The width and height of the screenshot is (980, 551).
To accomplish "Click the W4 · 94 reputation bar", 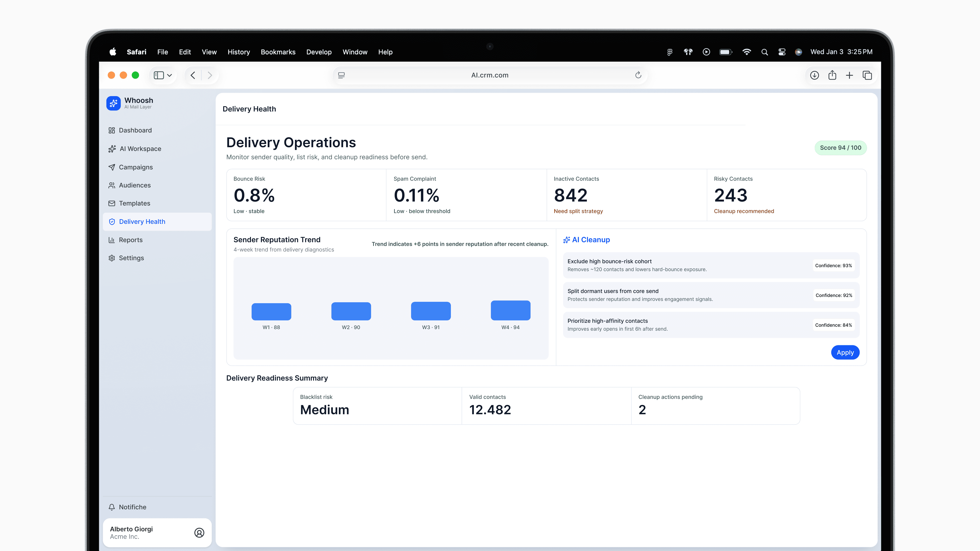I will (x=510, y=310).
